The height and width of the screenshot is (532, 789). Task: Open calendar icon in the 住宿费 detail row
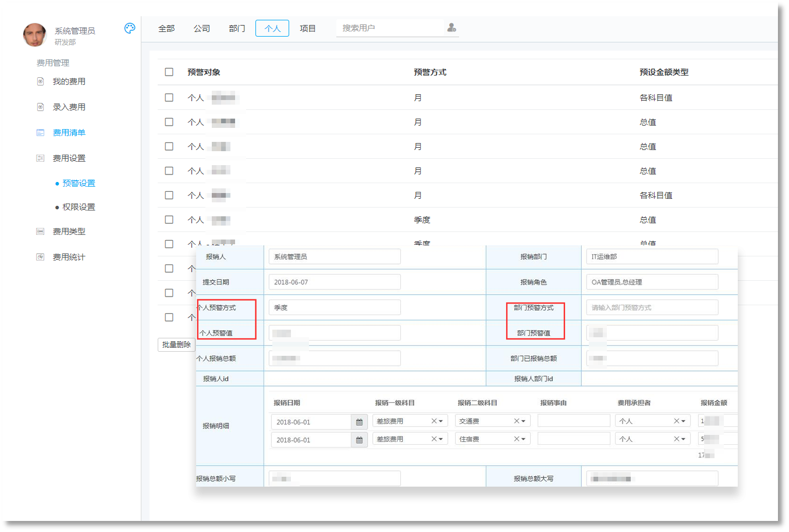point(359,440)
